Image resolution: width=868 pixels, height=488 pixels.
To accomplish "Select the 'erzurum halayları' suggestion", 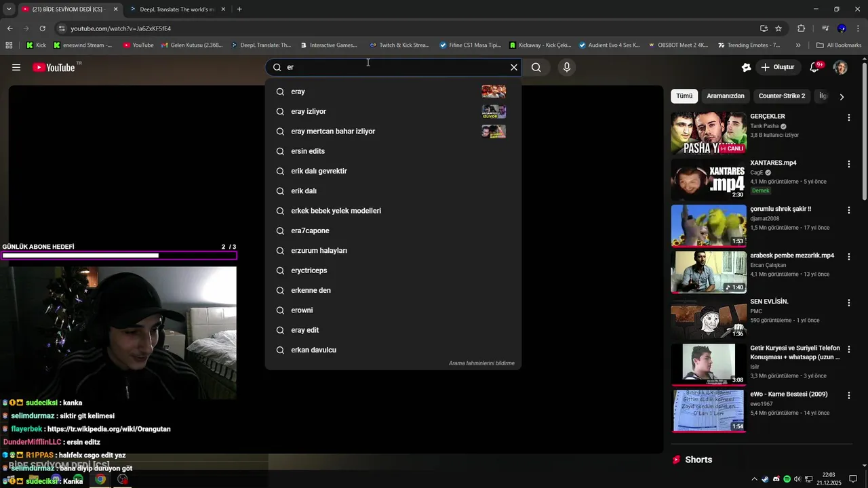I will 393,250.
